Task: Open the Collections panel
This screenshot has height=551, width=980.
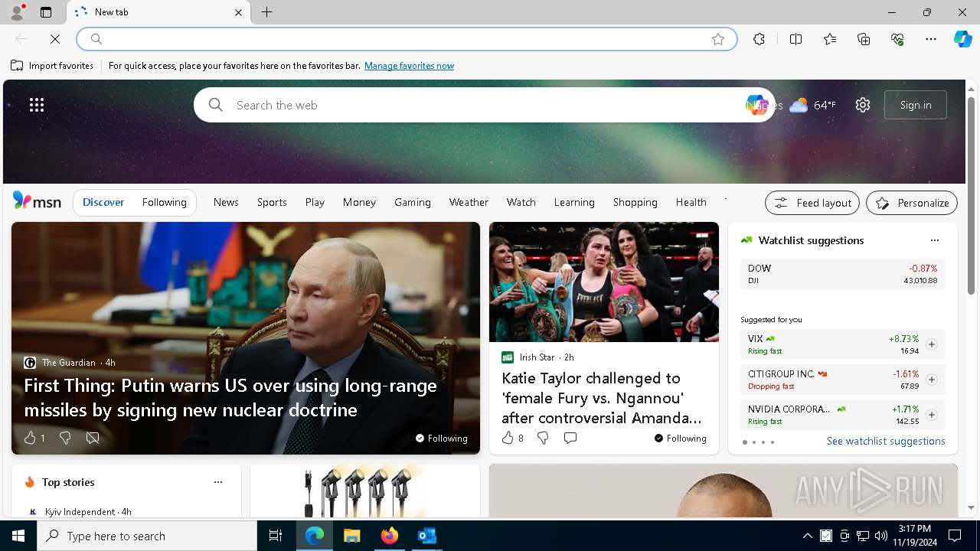Action: [x=864, y=39]
